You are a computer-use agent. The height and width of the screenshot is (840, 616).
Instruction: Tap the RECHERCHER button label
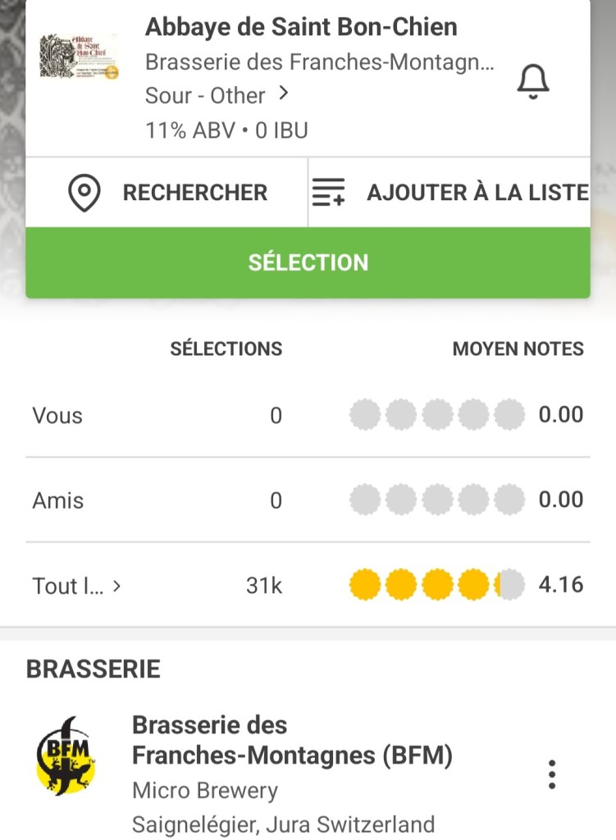coord(195,193)
